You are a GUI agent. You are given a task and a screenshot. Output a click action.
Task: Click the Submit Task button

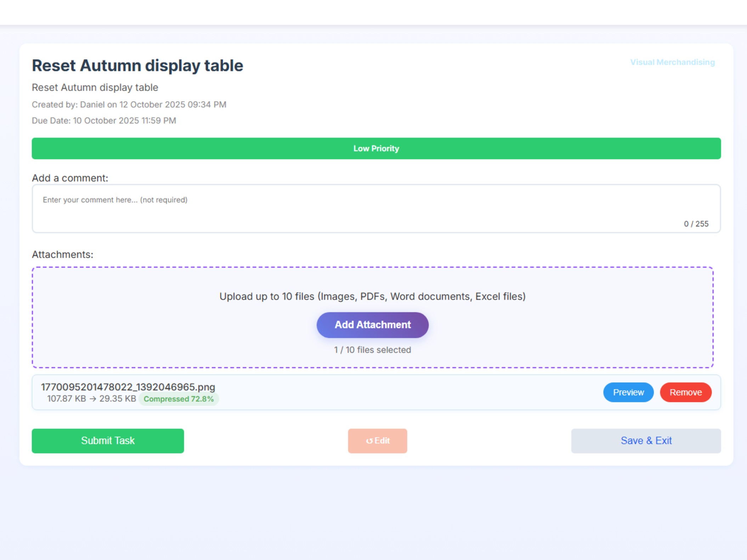tap(108, 441)
